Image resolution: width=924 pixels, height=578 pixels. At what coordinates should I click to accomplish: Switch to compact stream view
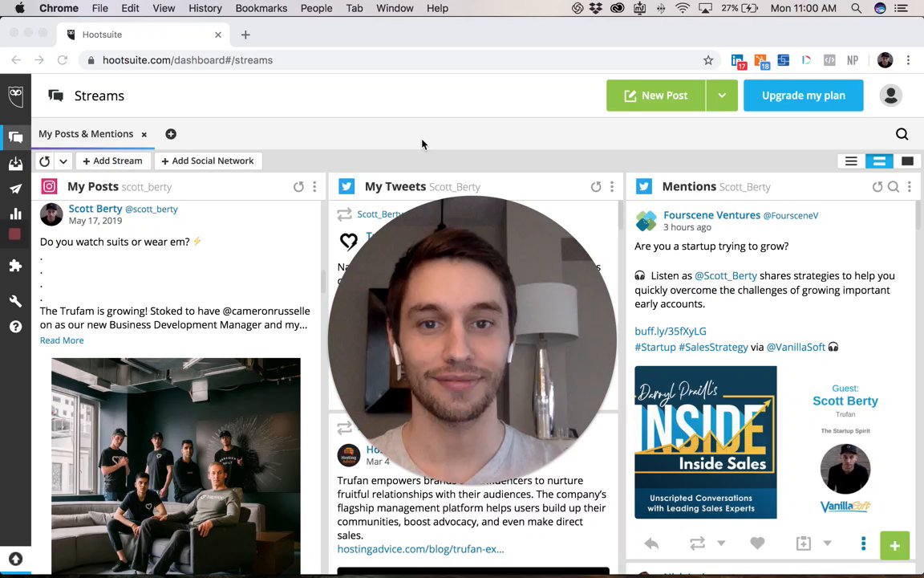point(851,161)
